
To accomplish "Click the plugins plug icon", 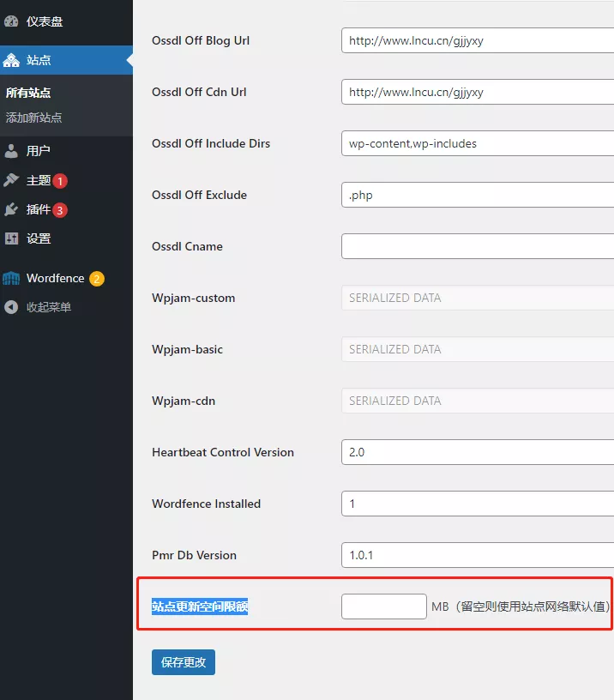I will 11,209.
